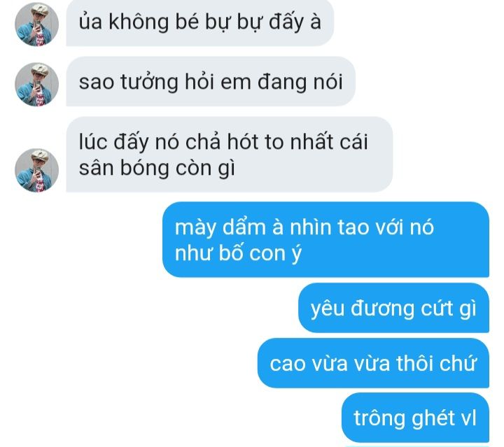View profile picture beside "sân bóng còn gì" message
This screenshot has height=447, width=504.
[36, 170]
